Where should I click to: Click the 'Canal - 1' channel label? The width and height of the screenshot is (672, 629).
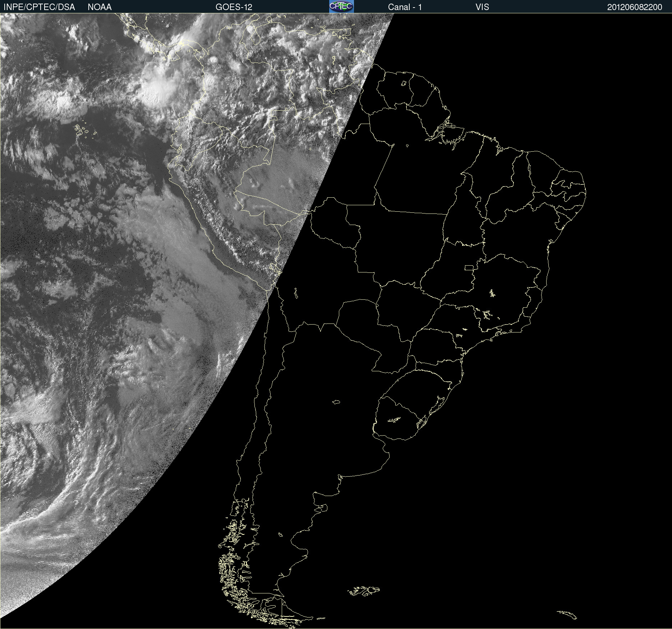tap(405, 7)
